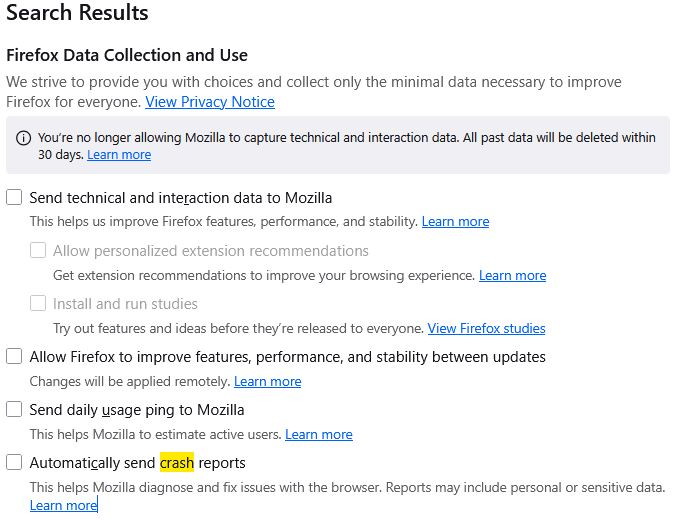This screenshot has height=523, width=676.
Task: Check Automatically send crash reports box
Action: click(x=14, y=463)
